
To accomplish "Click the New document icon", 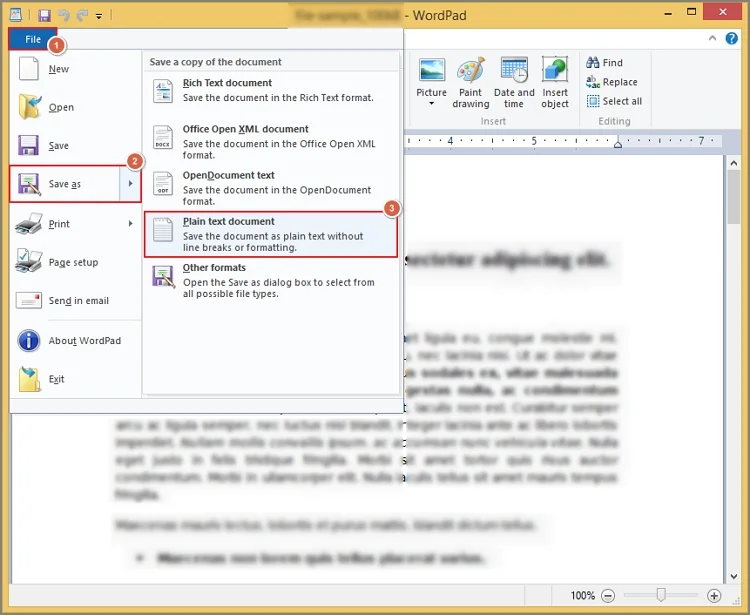I will [x=29, y=68].
